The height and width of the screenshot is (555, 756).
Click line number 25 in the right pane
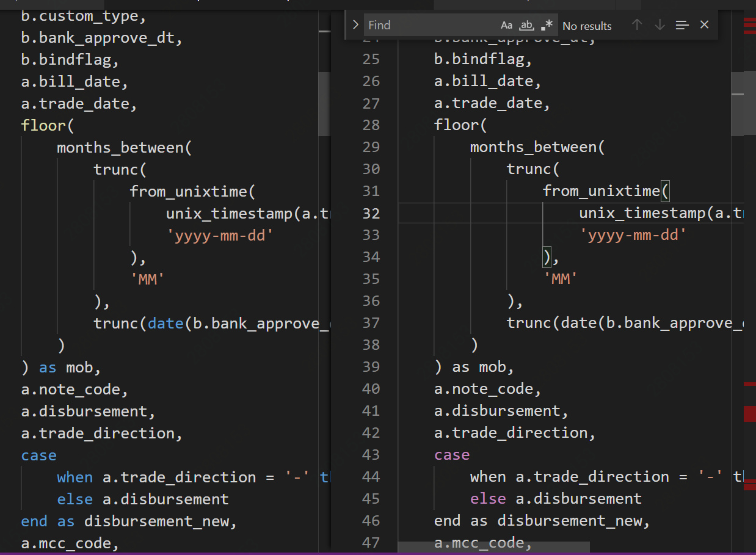tap(371, 59)
